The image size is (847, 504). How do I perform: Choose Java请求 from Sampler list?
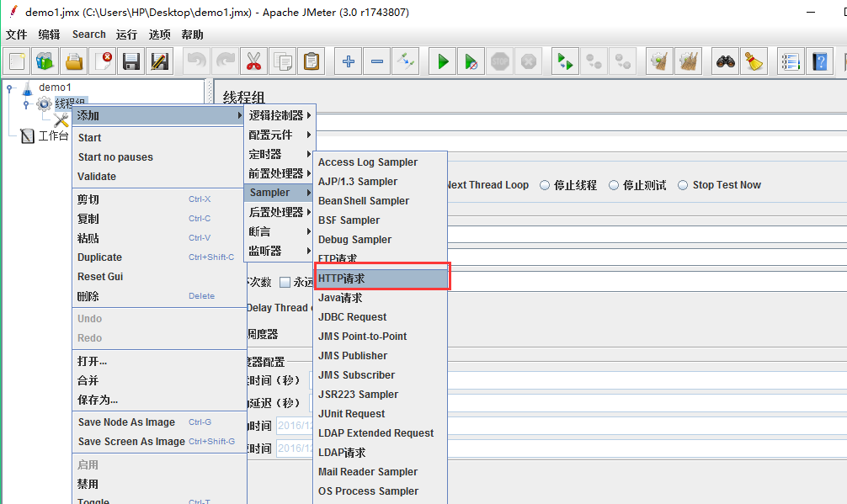click(381, 298)
